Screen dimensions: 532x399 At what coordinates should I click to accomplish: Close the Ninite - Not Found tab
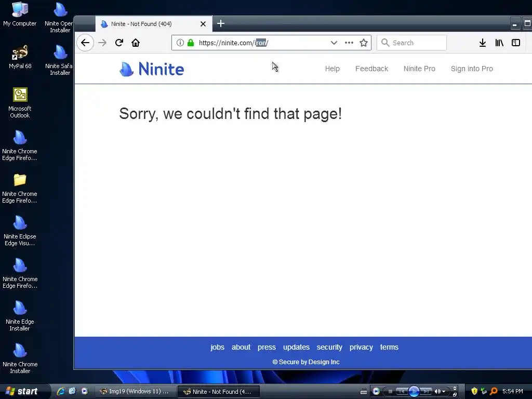pos(203,24)
